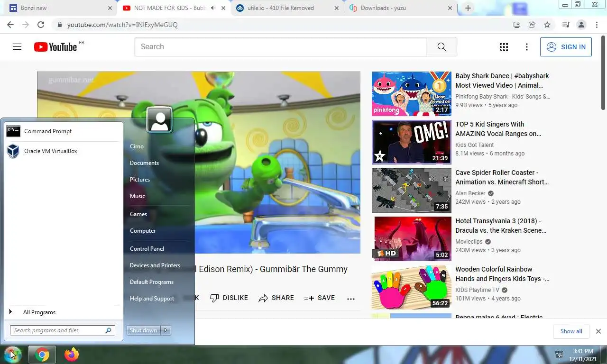Click the DISLIKE button under the video
Screen dimensions: 607x364
point(229,298)
